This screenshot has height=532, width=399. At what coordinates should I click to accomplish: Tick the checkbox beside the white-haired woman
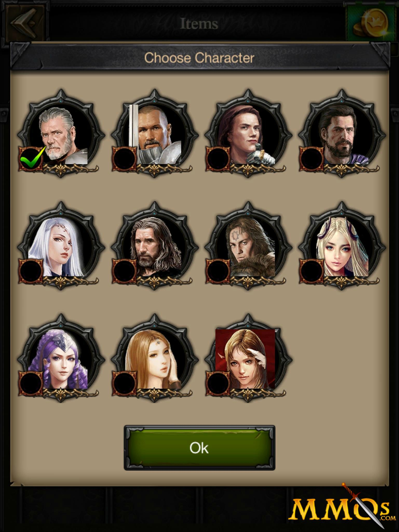31,271
